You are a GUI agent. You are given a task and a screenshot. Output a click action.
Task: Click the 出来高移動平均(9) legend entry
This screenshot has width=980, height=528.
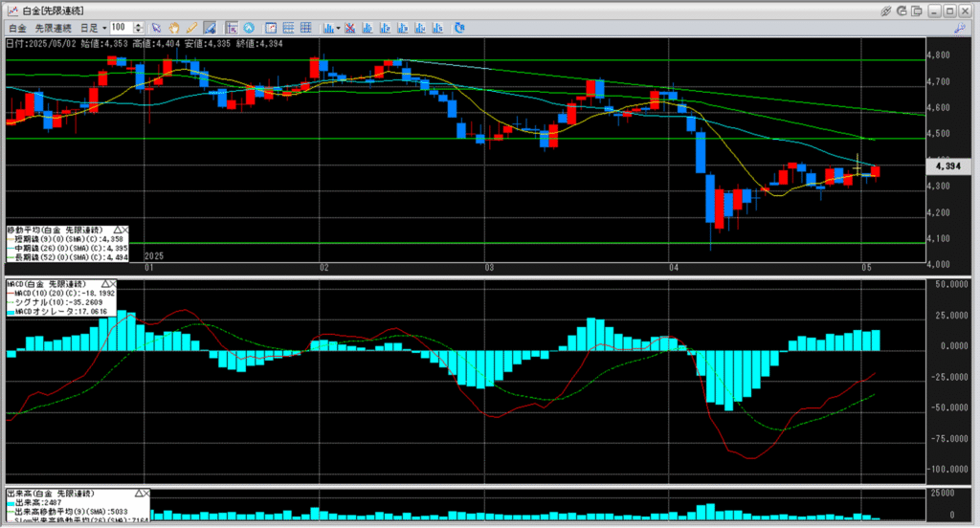(x=68, y=511)
